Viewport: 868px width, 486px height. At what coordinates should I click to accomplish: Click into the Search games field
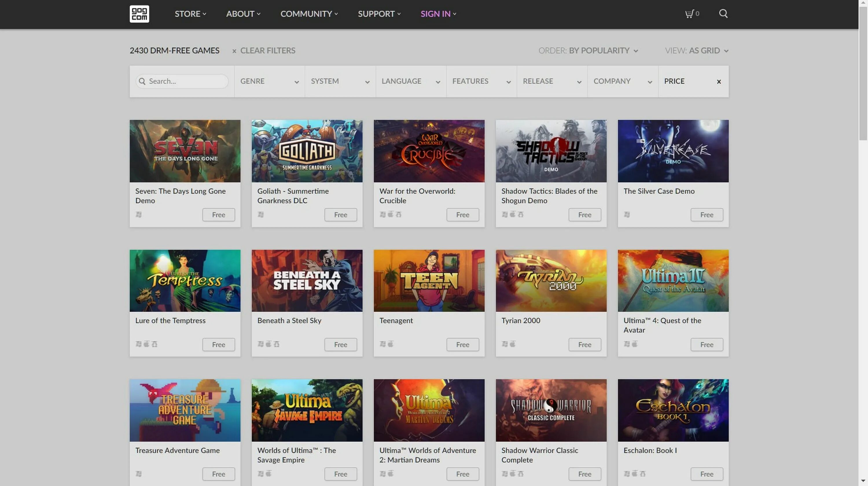pos(186,81)
